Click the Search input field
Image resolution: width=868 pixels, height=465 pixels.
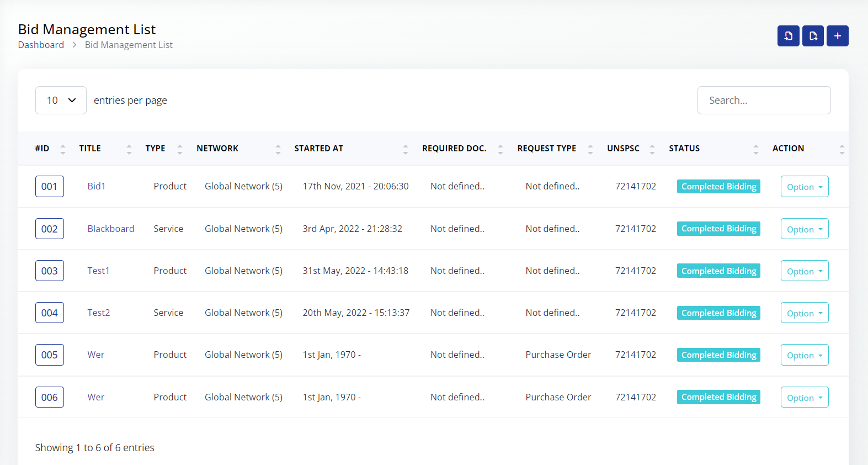tap(764, 101)
